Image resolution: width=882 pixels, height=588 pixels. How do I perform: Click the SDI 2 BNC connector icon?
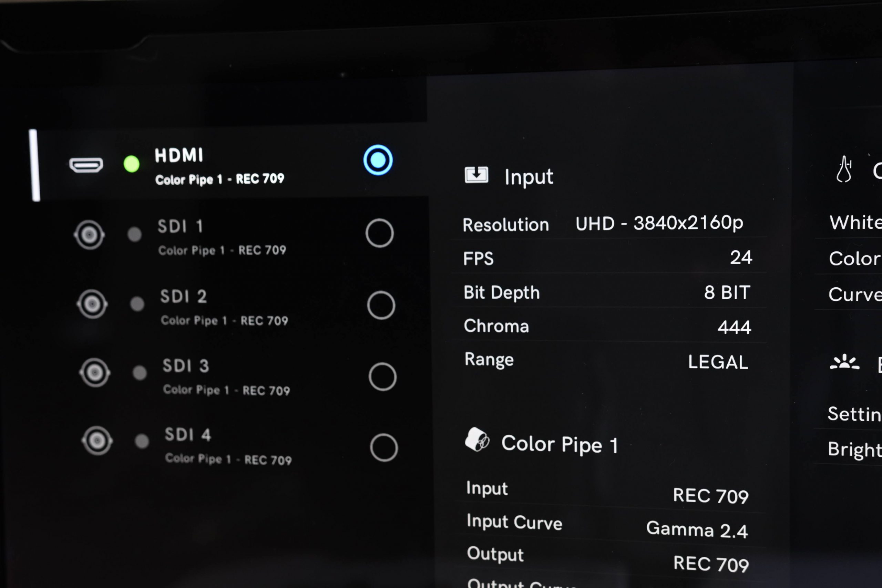92,304
